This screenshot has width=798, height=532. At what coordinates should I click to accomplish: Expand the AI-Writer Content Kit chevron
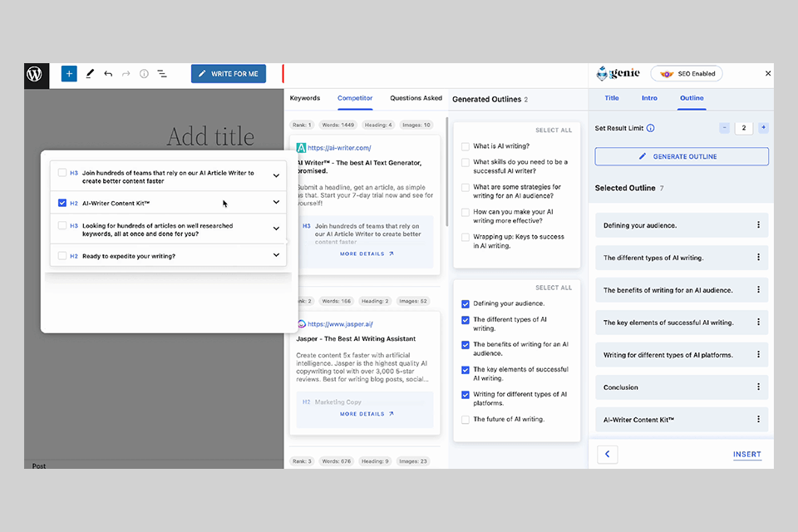tap(276, 202)
